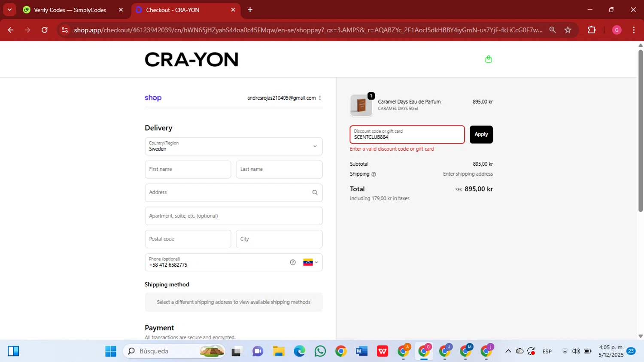This screenshot has height=362, width=644.
Task: Click the 'Caramel Days Eau de Parfum' product name
Action: tap(409, 102)
